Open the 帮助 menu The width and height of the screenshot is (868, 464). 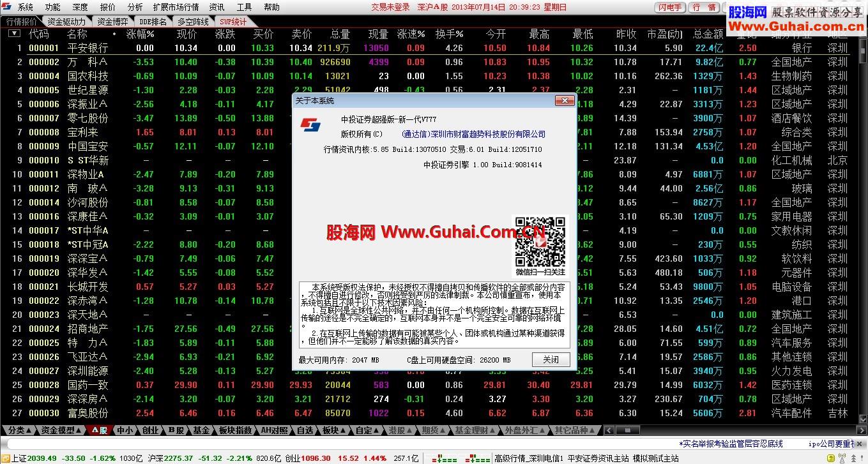point(271,7)
